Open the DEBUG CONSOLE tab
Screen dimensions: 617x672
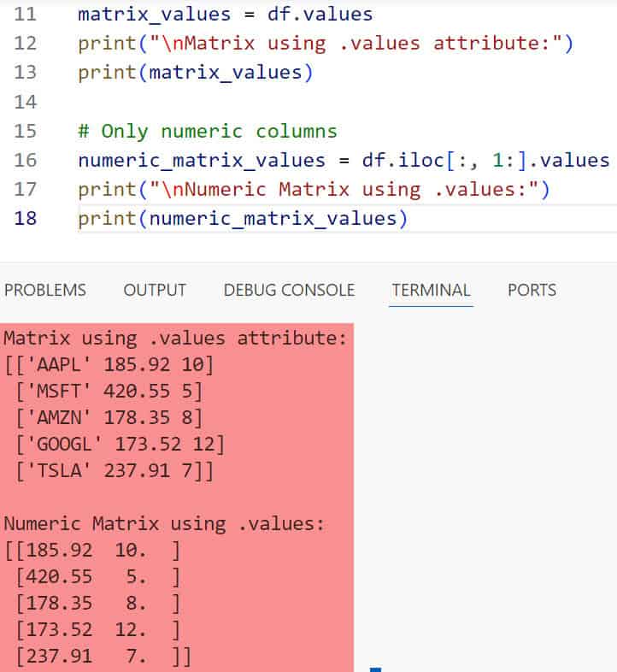pos(289,290)
